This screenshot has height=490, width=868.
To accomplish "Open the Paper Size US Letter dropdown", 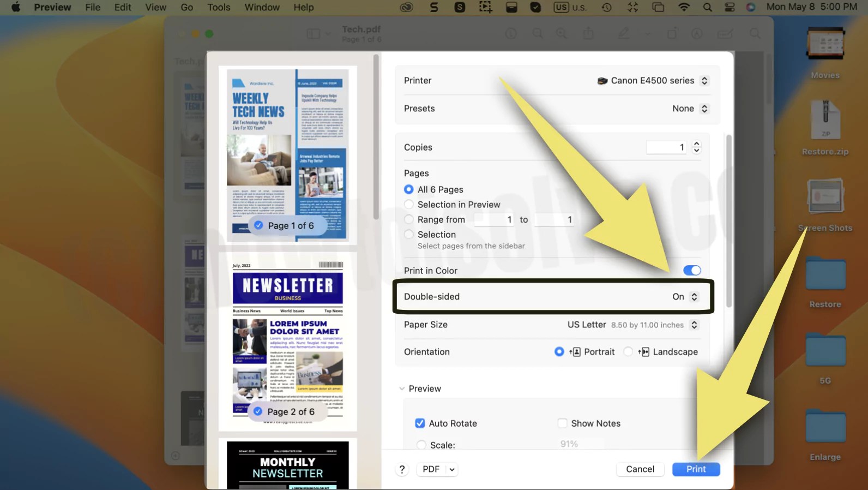I will click(632, 325).
